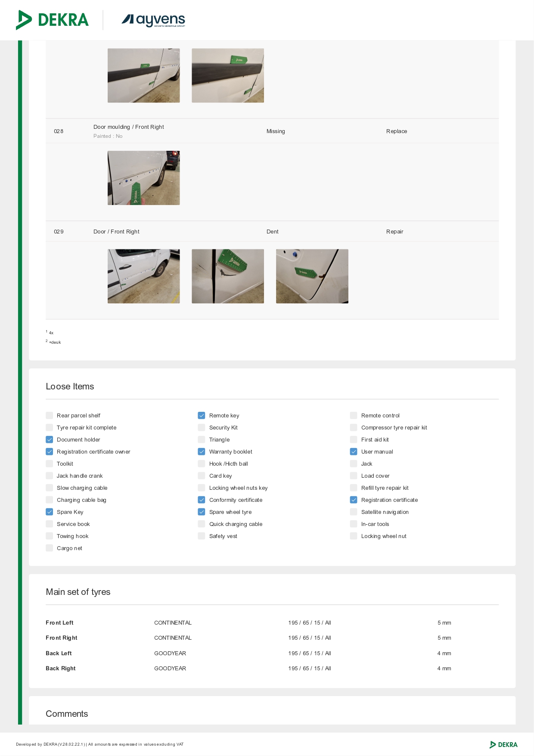Open third Door Front Right dent photo

(x=312, y=276)
